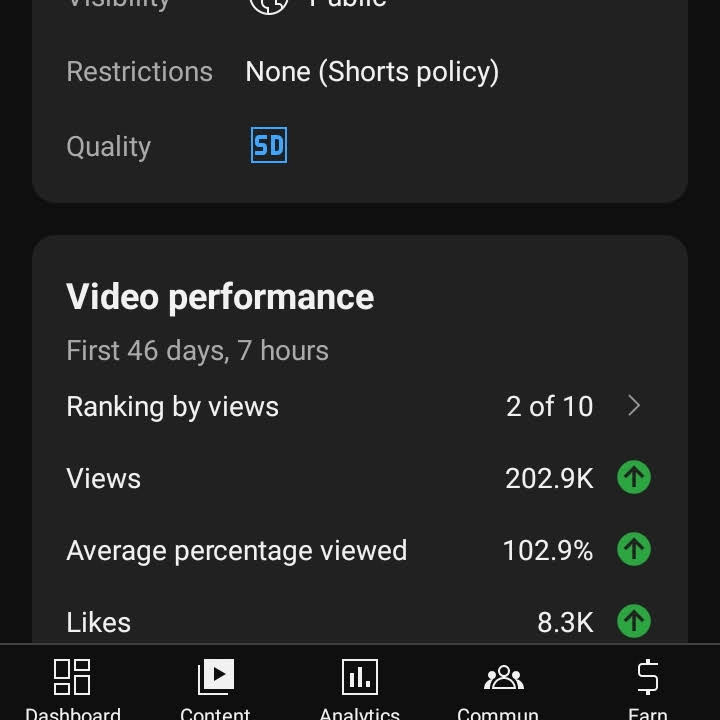Click the globe icon next to Public
This screenshot has height=720, width=720.
[x=269, y=5]
